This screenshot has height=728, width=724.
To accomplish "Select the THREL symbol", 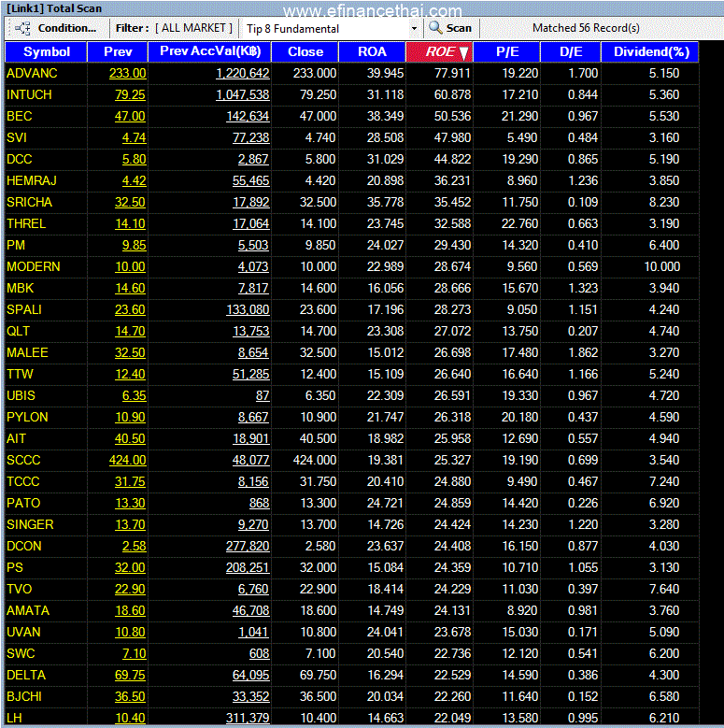I will click(x=26, y=223).
